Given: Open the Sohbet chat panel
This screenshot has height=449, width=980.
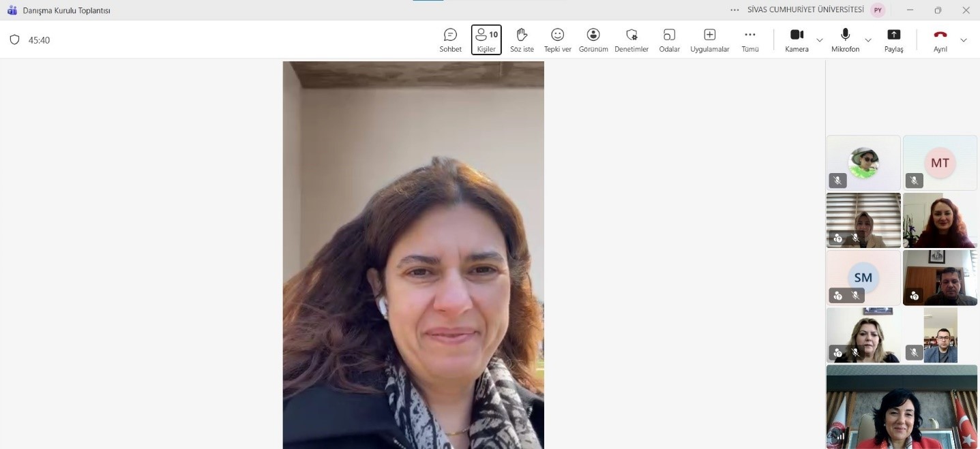Looking at the screenshot, I should [x=450, y=40].
